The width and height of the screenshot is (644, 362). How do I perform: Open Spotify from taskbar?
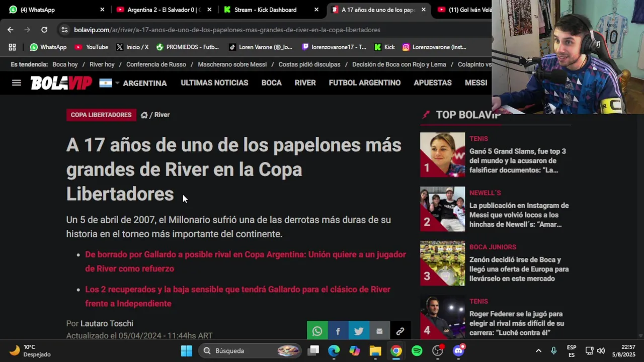(x=417, y=350)
